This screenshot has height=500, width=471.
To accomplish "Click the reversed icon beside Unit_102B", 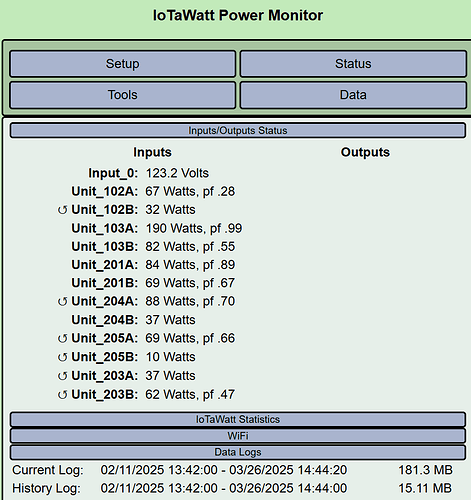I will tap(62, 210).
